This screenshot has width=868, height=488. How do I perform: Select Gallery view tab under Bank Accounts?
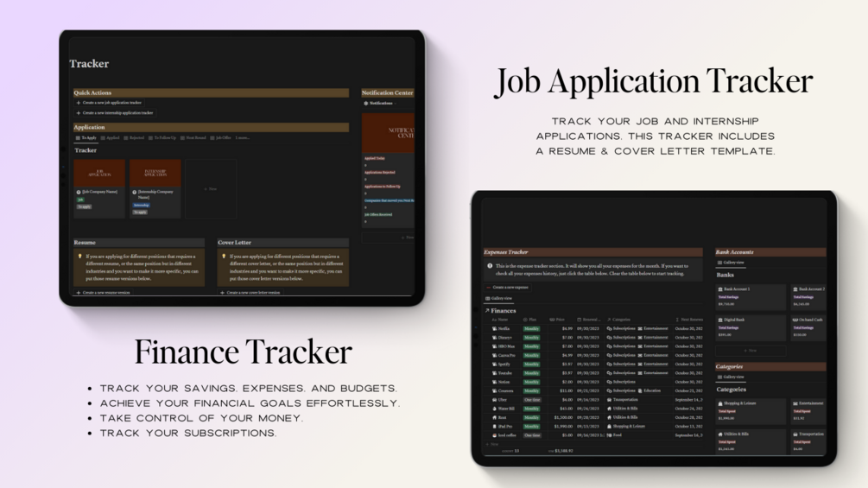click(731, 263)
